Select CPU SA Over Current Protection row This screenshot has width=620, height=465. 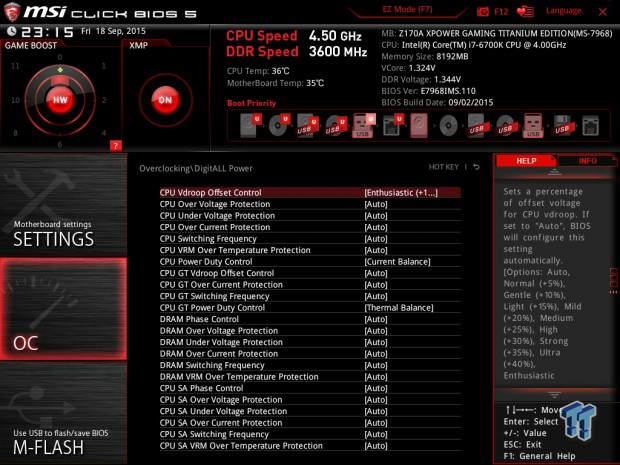tap(310, 423)
